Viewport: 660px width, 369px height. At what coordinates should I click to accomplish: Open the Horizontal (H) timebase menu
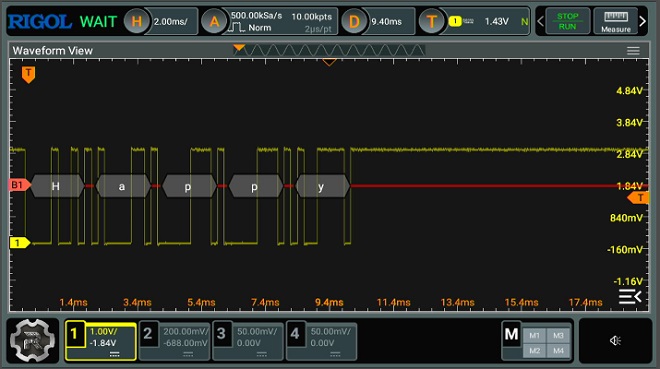[137, 21]
